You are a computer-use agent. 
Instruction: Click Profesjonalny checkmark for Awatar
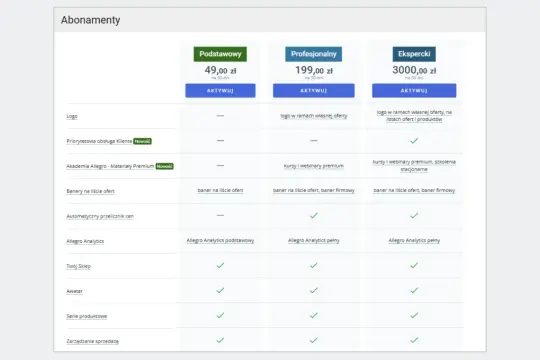coord(313,290)
